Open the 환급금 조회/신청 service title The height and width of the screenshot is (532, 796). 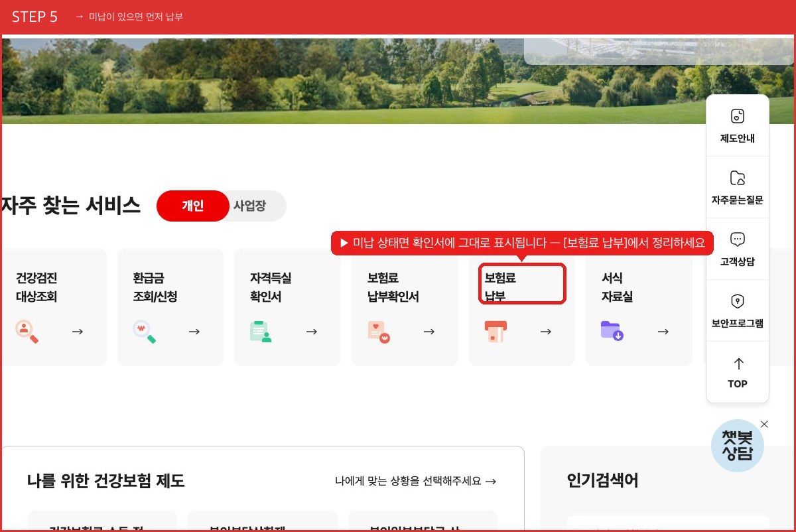tap(155, 287)
